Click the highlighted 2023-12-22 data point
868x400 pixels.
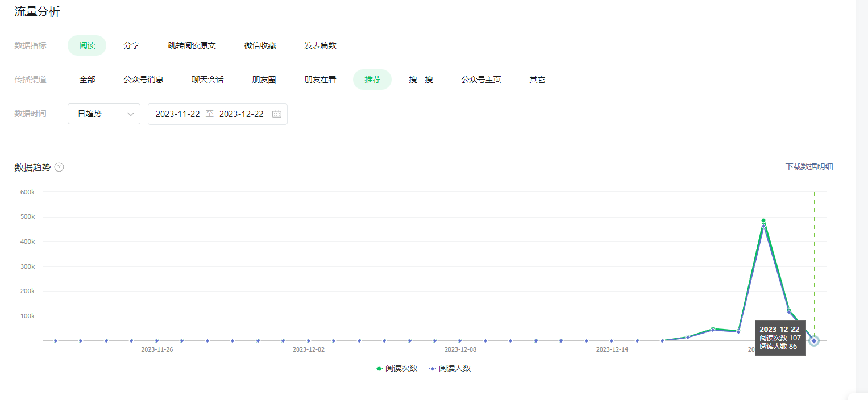tap(814, 341)
